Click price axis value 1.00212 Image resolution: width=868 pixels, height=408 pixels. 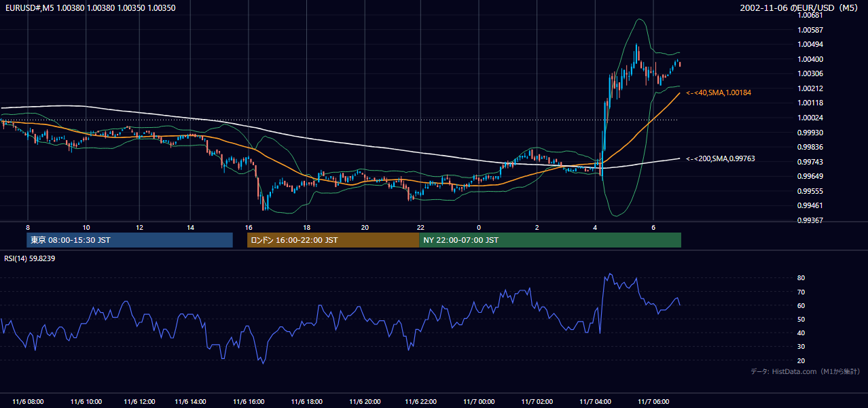click(810, 88)
